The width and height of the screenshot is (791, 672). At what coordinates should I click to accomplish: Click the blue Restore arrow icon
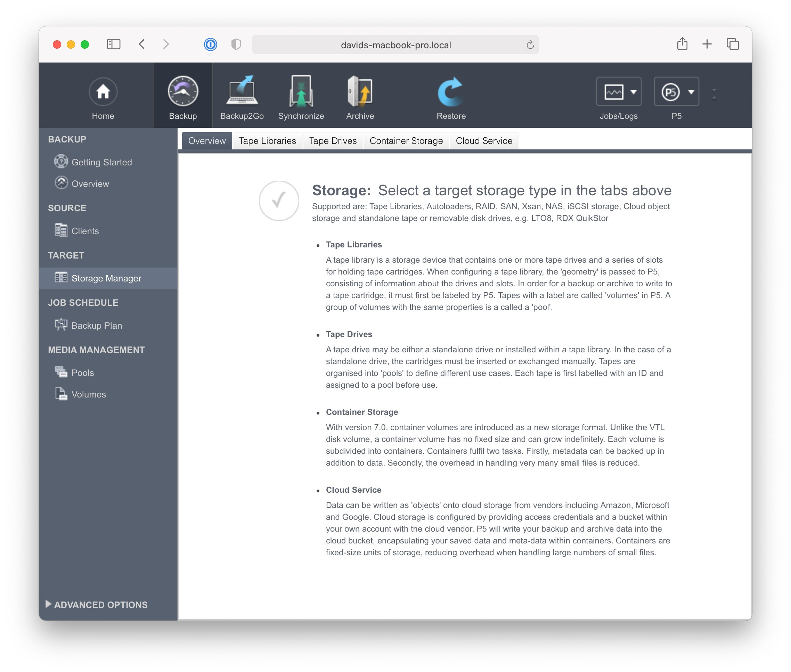450,92
